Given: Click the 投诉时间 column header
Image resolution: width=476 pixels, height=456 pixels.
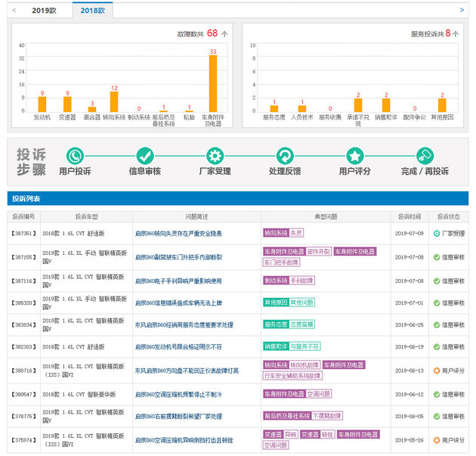Looking at the screenshot, I should [410, 216].
